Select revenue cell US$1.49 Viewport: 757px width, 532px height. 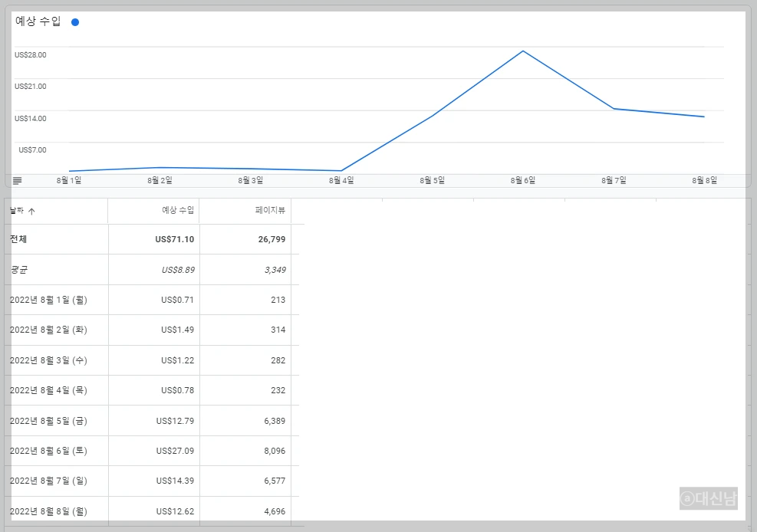pyautogui.click(x=177, y=330)
